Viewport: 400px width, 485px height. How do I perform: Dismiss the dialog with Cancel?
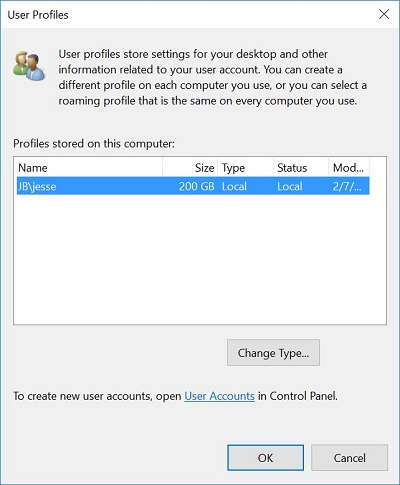point(349,458)
